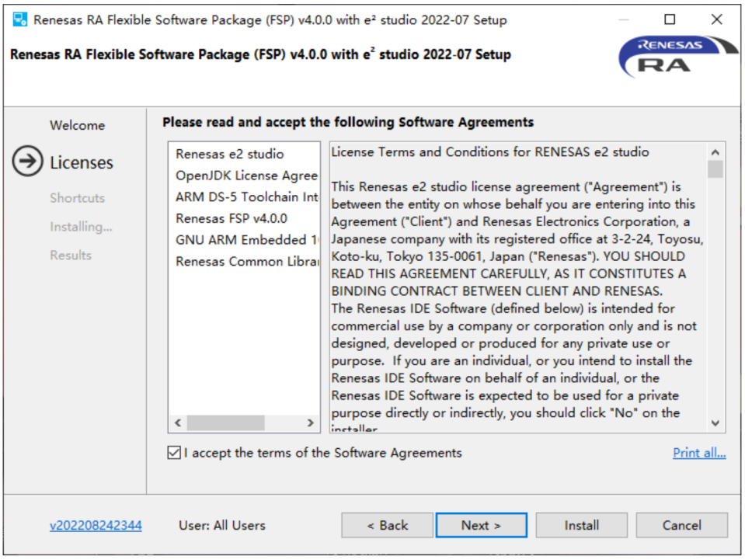This screenshot has height=560, width=745.
Task: Click the license text vertical scrollbar thumb
Action: [715, 169]
